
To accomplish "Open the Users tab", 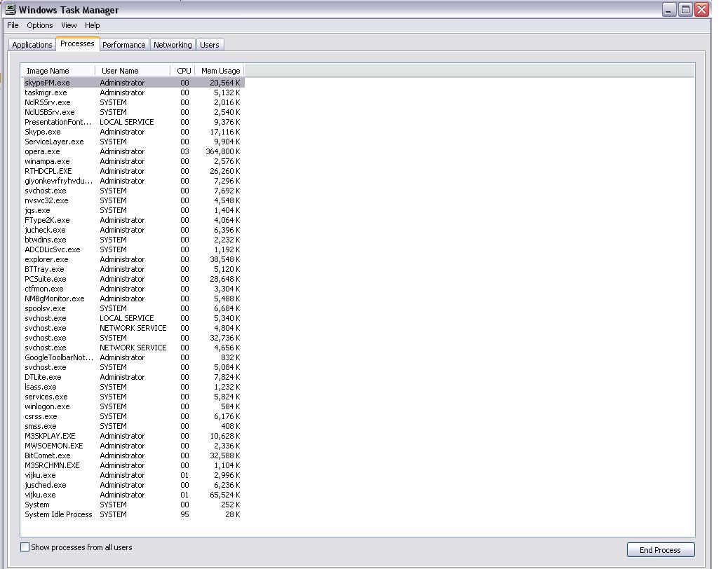I will pyautogui.click(x=210, y=45).
